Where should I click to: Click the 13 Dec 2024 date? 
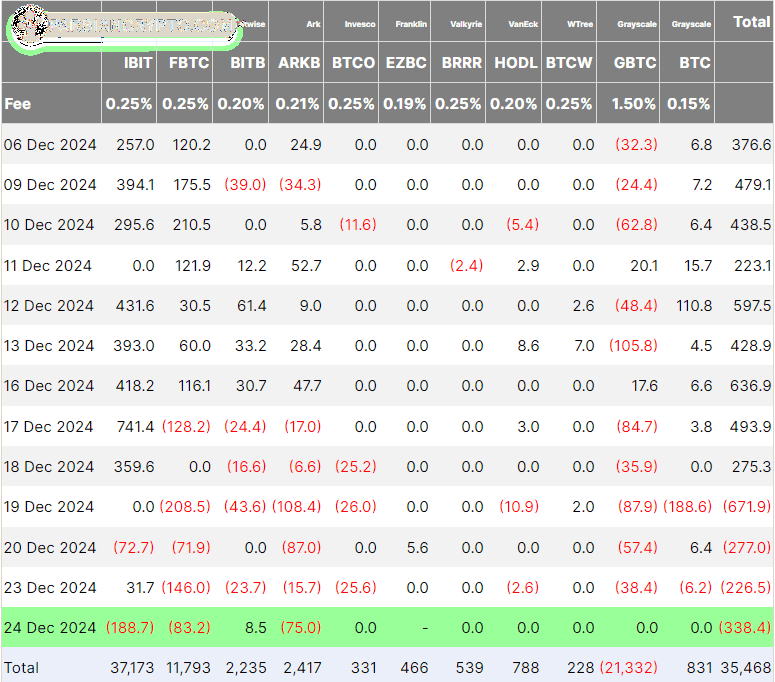49,346
